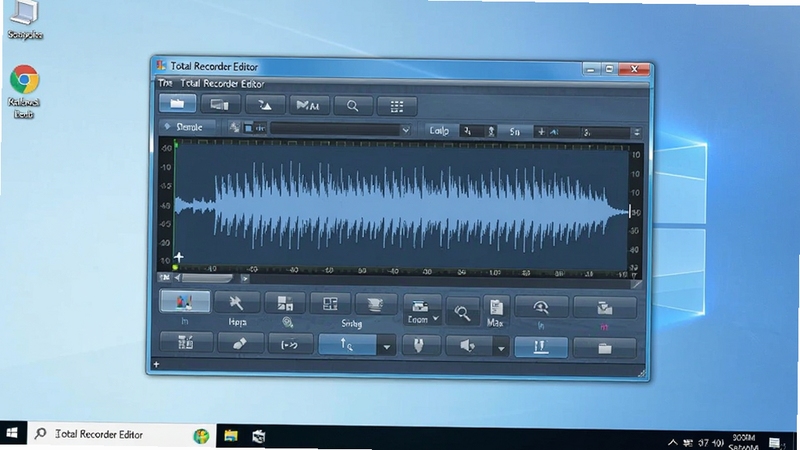Show hidden system tray icons chevron
Viewport: 800px width, 450px height.
click(x=673, y=442)
